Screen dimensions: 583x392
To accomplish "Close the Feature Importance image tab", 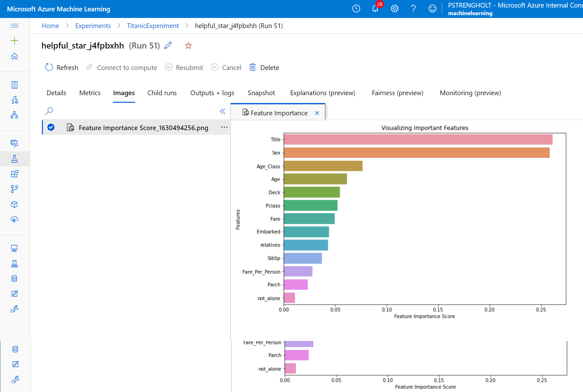I will [317, 113].
